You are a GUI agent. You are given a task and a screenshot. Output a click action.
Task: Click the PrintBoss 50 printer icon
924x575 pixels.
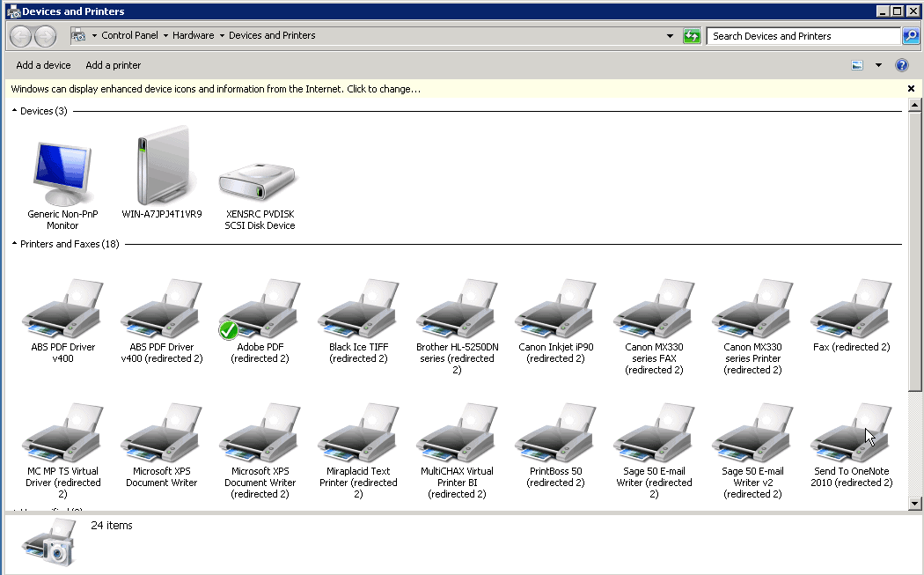555,435
